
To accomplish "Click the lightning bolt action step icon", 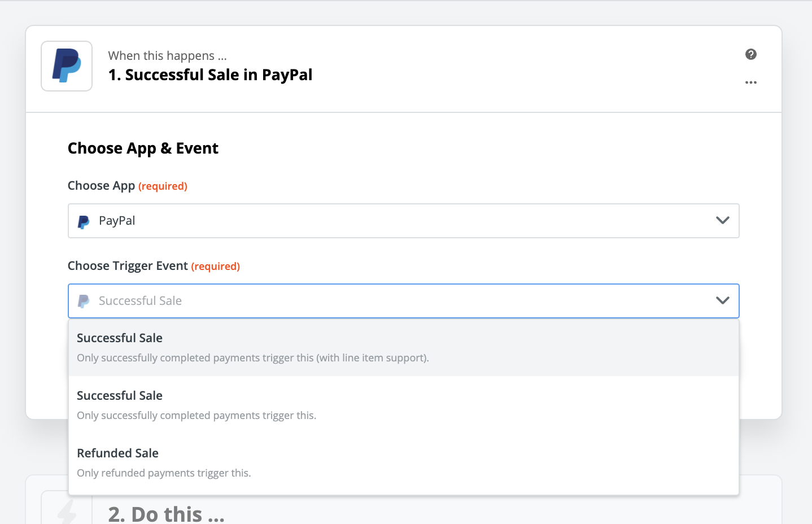I will [x=67, y=511].
